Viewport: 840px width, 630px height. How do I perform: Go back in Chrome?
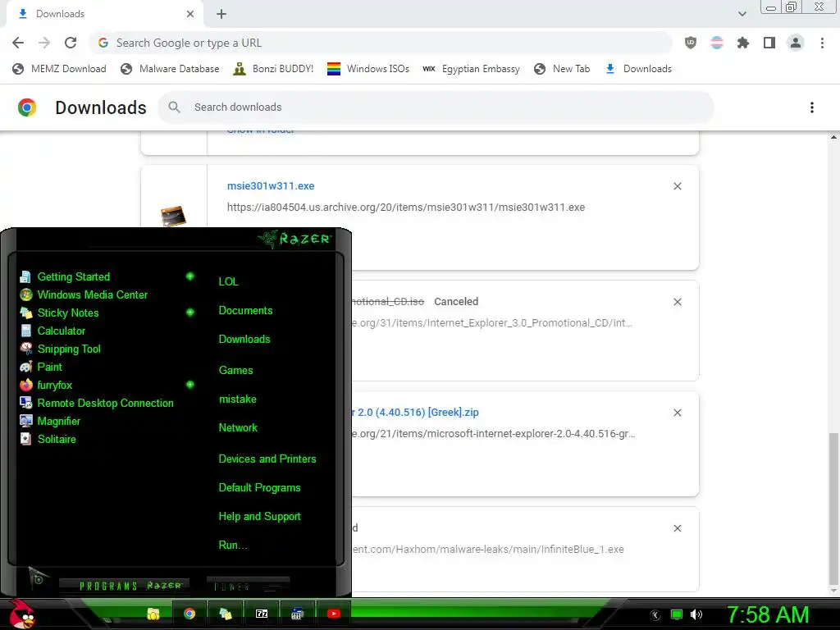click(x=18, y=43)
